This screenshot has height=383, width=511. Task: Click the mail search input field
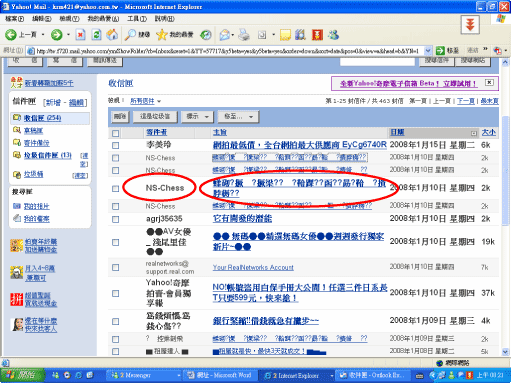point(377,61)
